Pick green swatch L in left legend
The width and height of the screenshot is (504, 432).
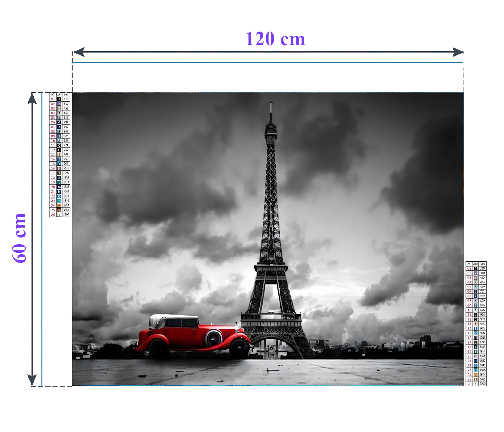click(59, 182)
